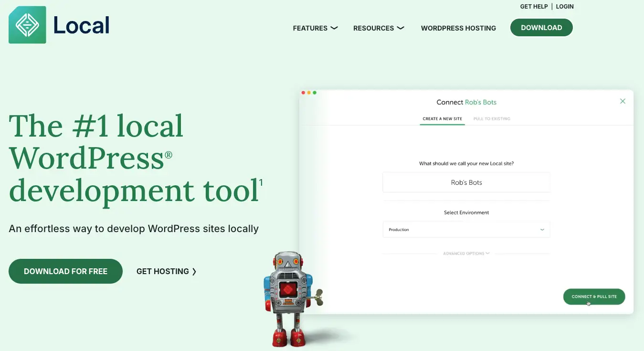This screenshot has height=351, width=644.
Task: Select the Create A New Site tab
Action: click(443, 118)
